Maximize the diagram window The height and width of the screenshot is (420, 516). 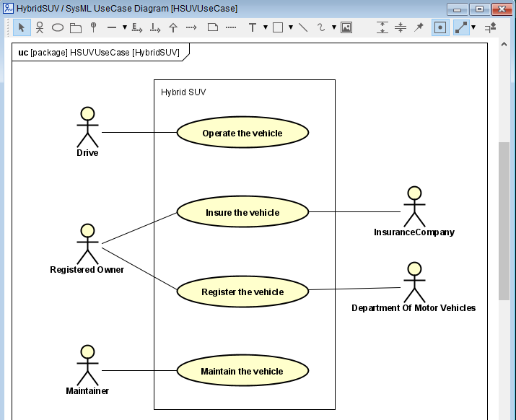[x=479, y=9]
